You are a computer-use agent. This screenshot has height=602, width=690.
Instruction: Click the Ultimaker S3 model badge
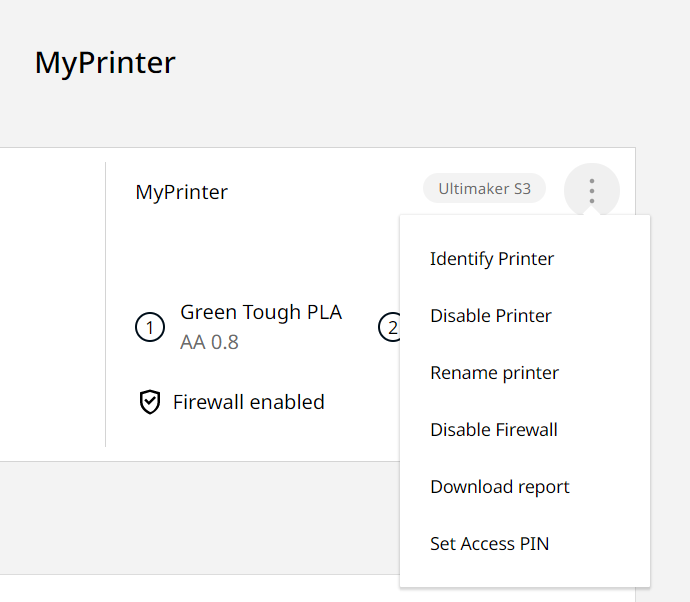[484, 188]
